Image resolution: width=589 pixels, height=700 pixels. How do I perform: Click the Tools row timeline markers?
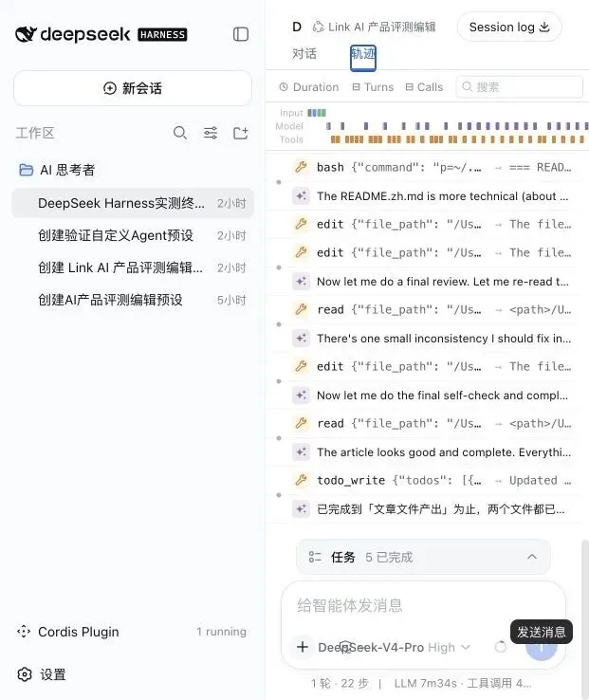pos(459,139)
